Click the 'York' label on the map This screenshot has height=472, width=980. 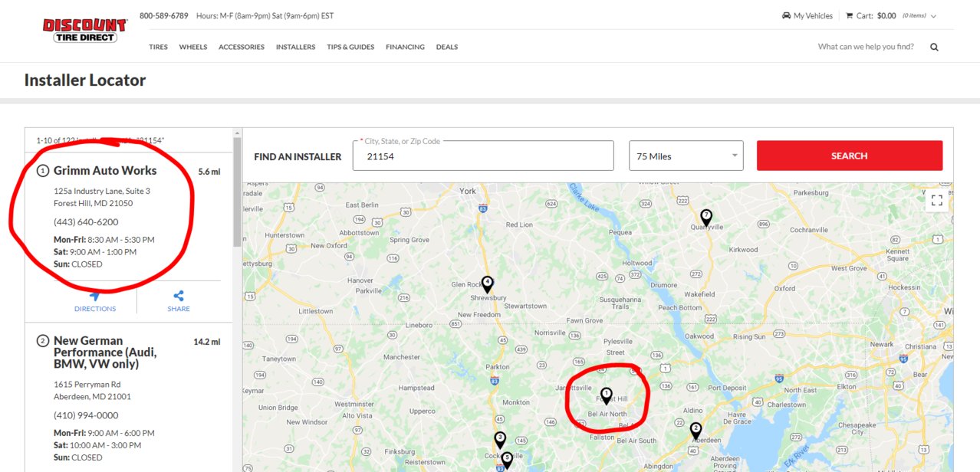(x=468, y=191)
